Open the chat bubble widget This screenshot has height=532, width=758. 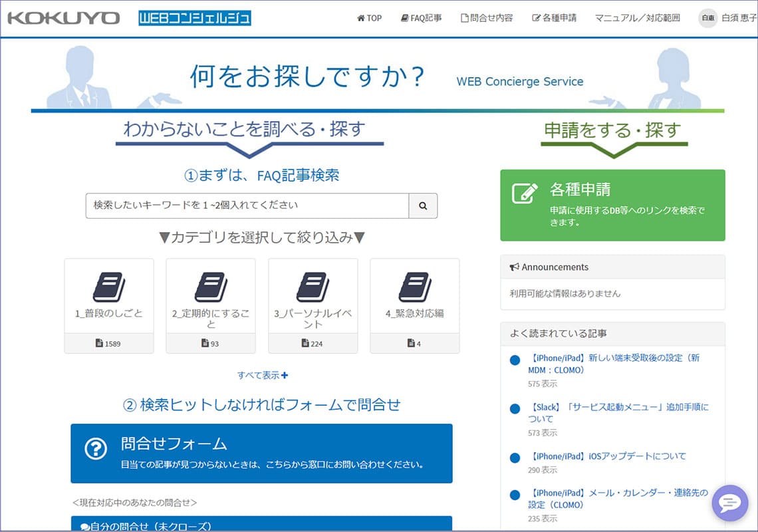tap(729, 503)
